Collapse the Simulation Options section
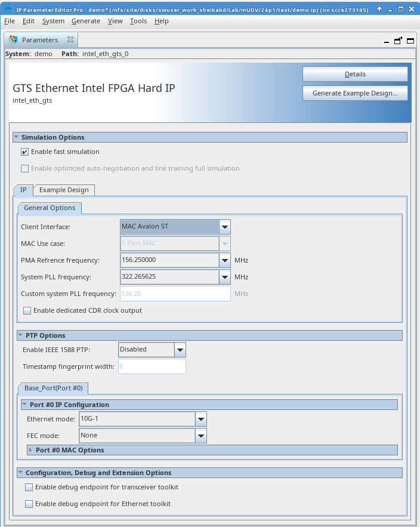 click(16, 137)
